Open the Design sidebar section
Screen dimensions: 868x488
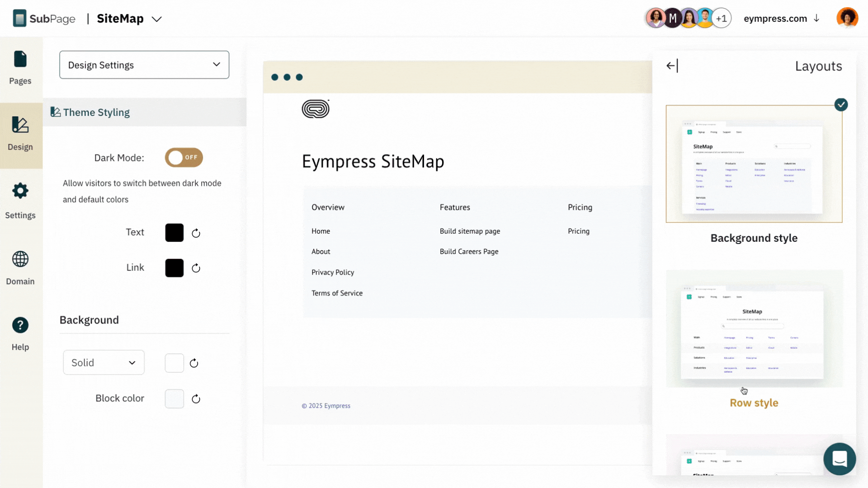click(20, 135)
